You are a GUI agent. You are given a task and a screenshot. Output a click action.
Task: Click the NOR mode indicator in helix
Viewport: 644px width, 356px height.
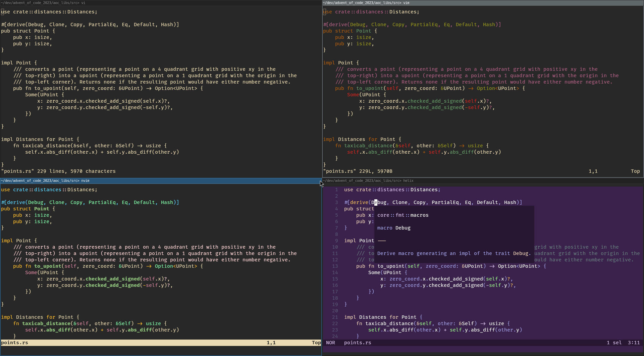click(x=331, y=343)
